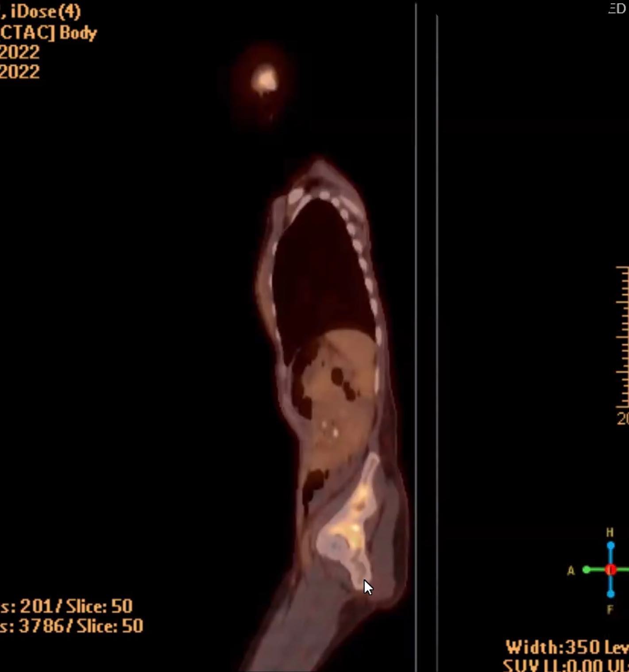Viewport: 629px width, 672px height.
Task: Click the ED label in top-right corner
Action: 618,8
